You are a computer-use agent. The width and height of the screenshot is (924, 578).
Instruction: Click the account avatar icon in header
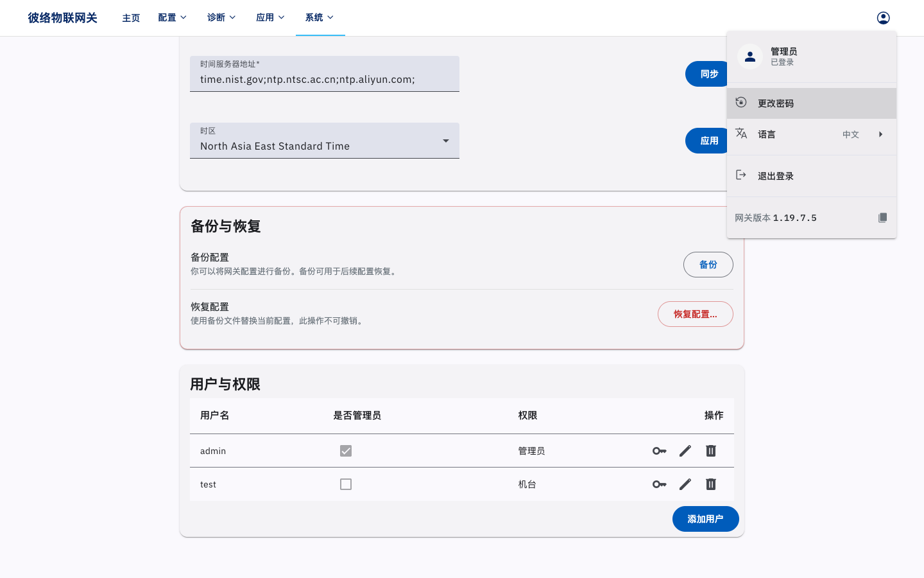(x=883, y=18)
